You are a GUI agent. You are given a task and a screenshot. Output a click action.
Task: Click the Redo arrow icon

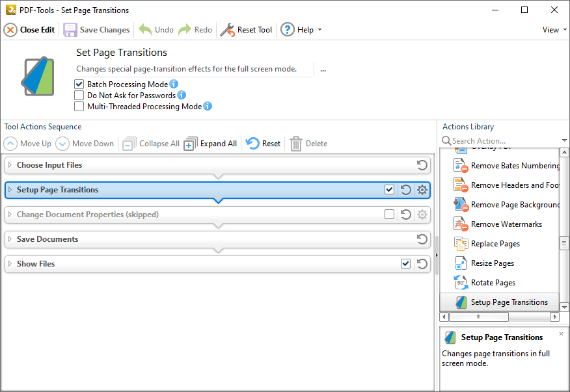pyautogui.click(x=185, y=30)
